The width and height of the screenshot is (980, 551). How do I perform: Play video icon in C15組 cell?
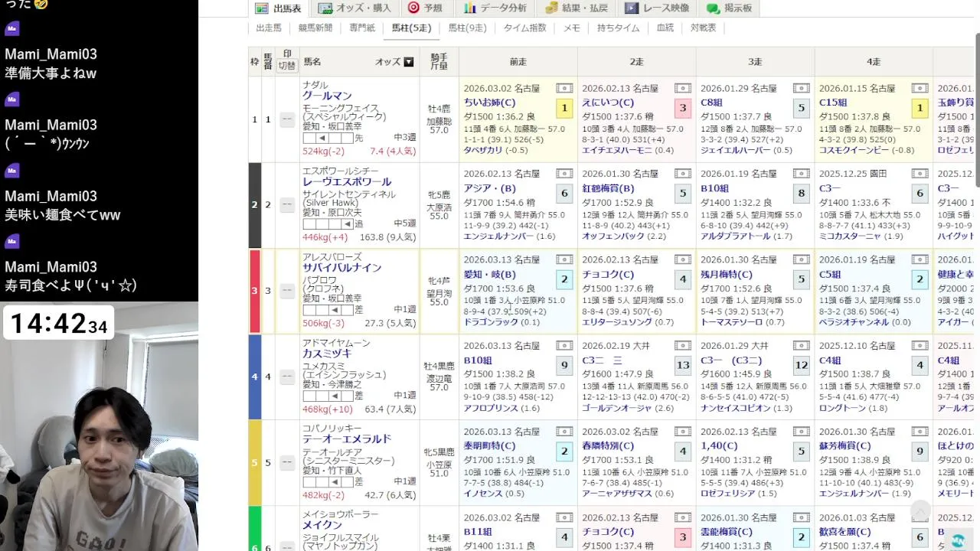[920, 89]
